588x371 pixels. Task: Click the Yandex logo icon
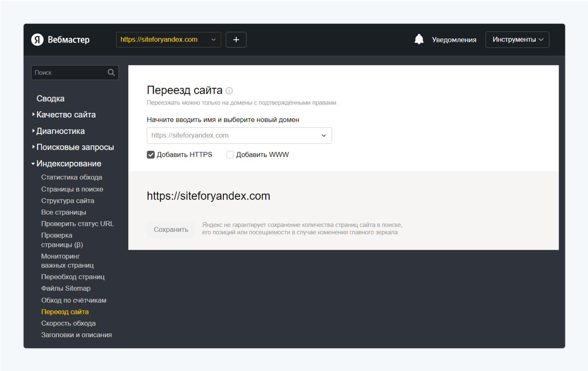click(x=37, y=40)
